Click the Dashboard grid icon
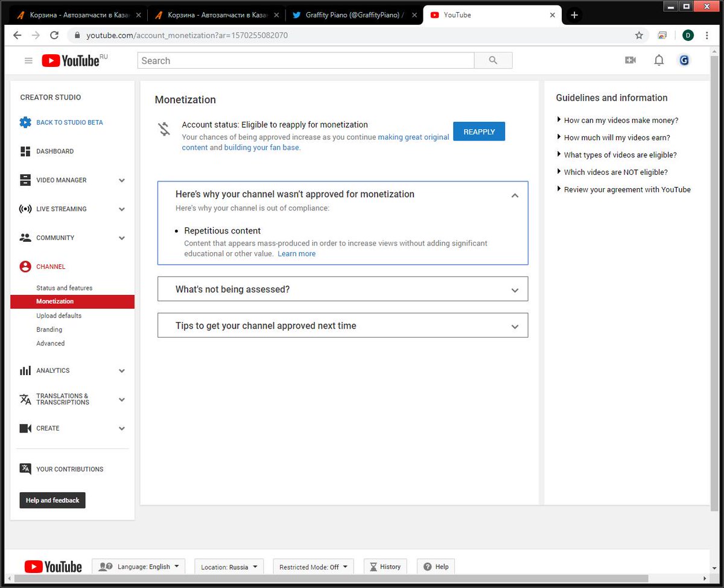Screen dimensions: 724x588 [25, 151]
